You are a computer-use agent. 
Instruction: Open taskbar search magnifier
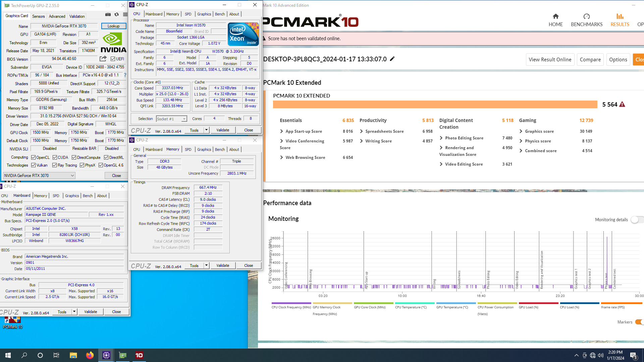point(24,355)
